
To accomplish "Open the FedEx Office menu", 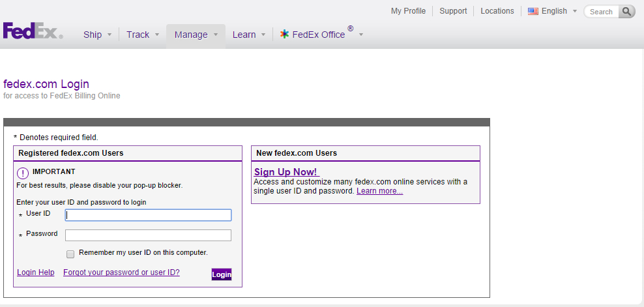I will coord(318,35).
